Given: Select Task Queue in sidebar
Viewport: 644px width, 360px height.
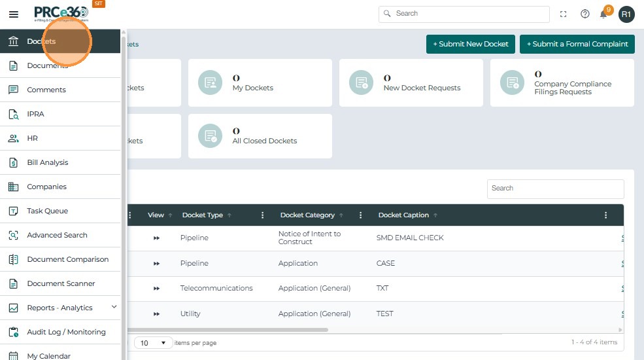Looking at the screenshot, I should point(47,211).
